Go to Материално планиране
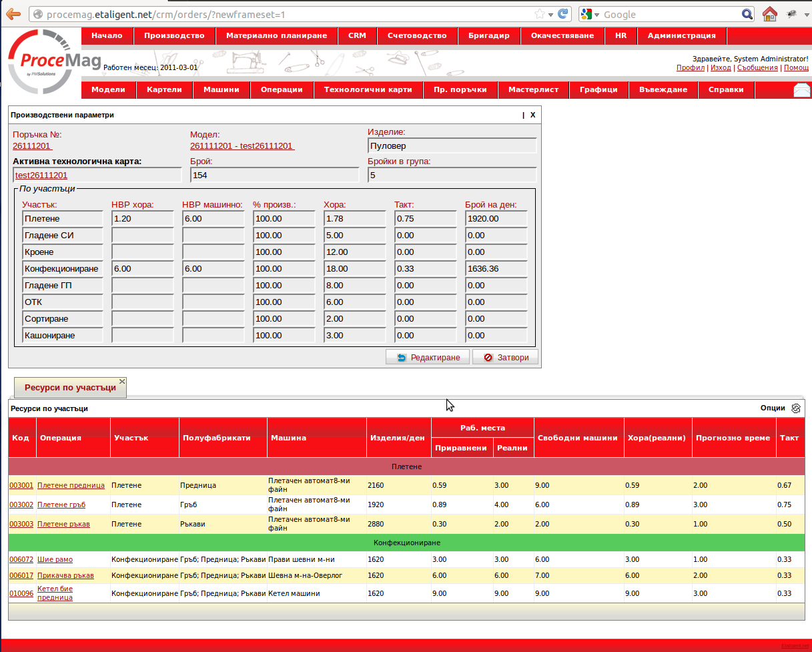The width and height of the screenshot is (812, 652). pyautogui.click(x=276, y=35)
